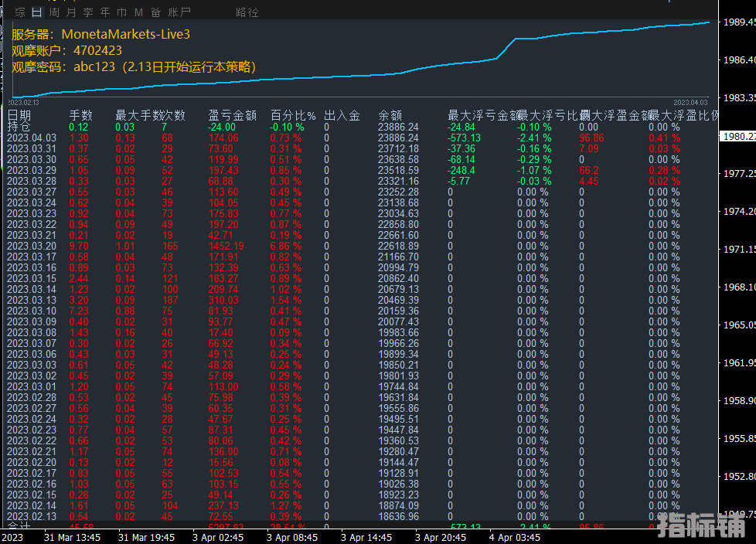The width and height of the screenshot is (756, 544).
Task: Select the 2023.02.13 date row
Action: point(32,516)
